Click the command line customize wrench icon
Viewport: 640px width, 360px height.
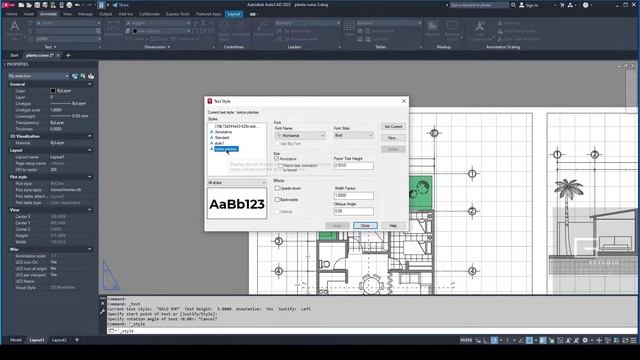102,312
